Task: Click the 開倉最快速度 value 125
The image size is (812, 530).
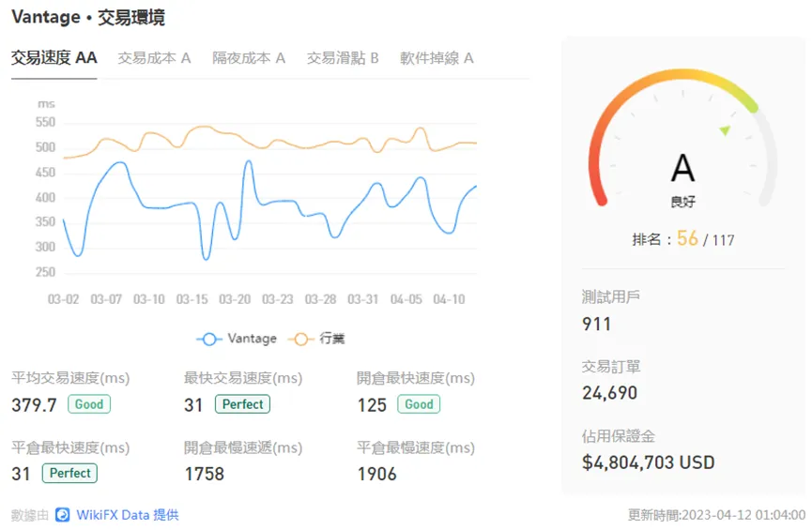Action: pyautogui.click(x=372, y=404)
